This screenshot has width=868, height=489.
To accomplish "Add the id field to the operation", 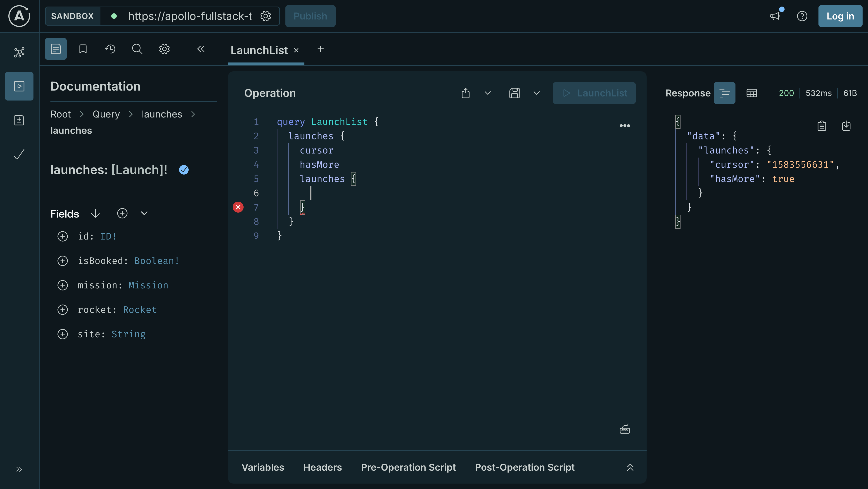I will (63, 236).
